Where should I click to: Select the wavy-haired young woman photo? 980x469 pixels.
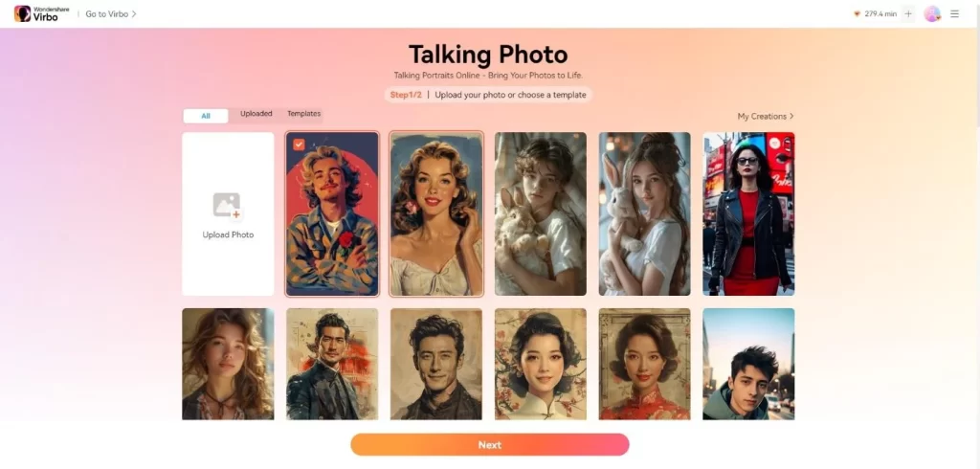[228, 364]
